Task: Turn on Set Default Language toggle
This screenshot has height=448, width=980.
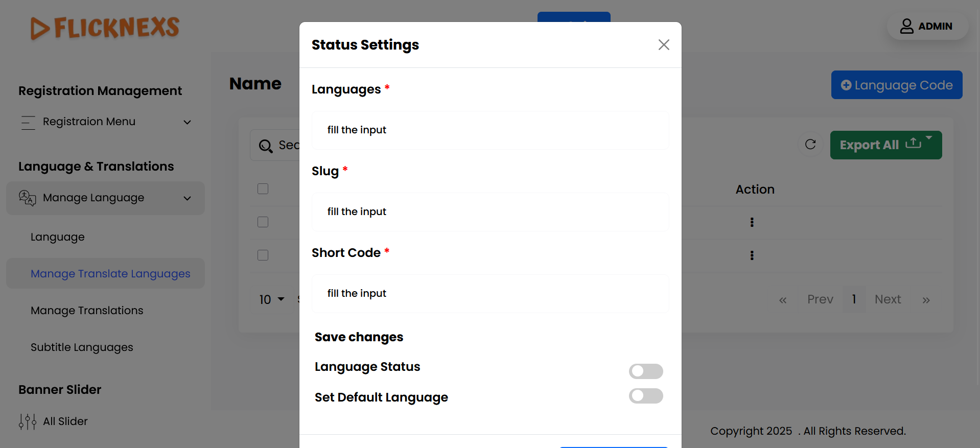Action: point(646,396)
